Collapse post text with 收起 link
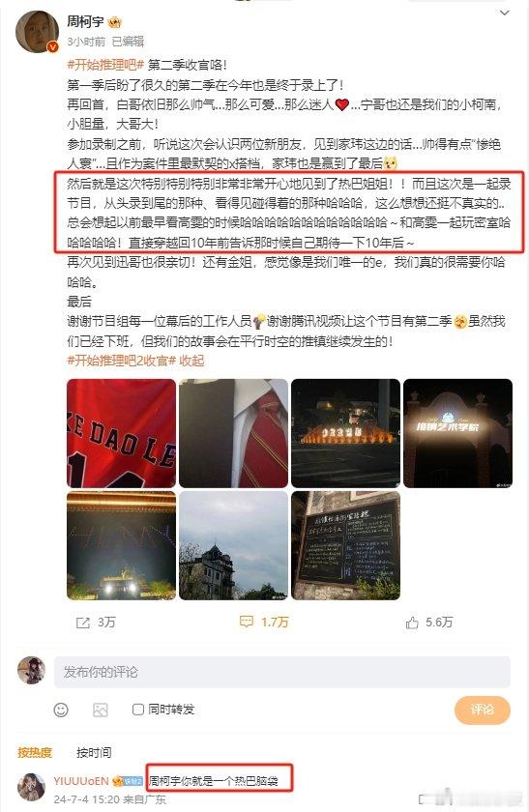529x812 pixels. click(191, 361)
